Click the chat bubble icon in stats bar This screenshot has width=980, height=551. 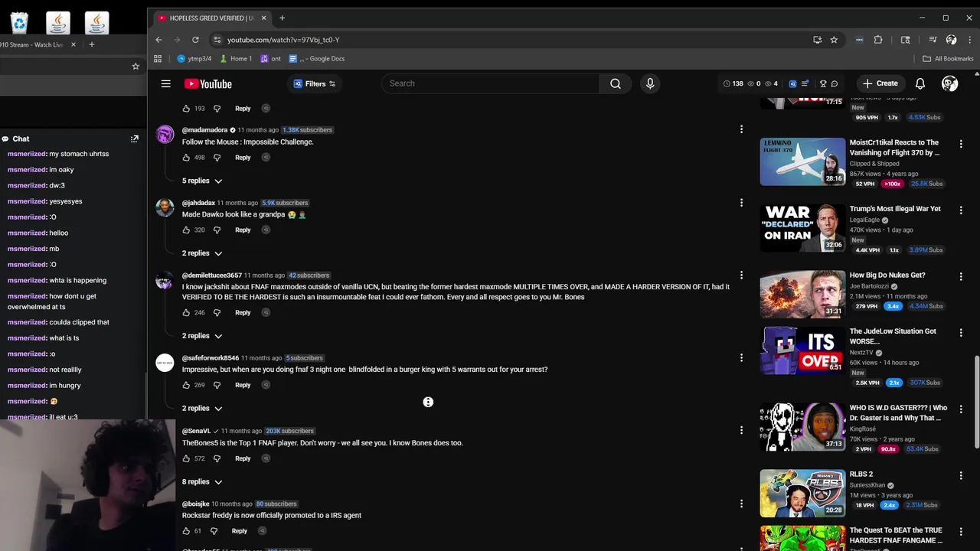(835, 83)
